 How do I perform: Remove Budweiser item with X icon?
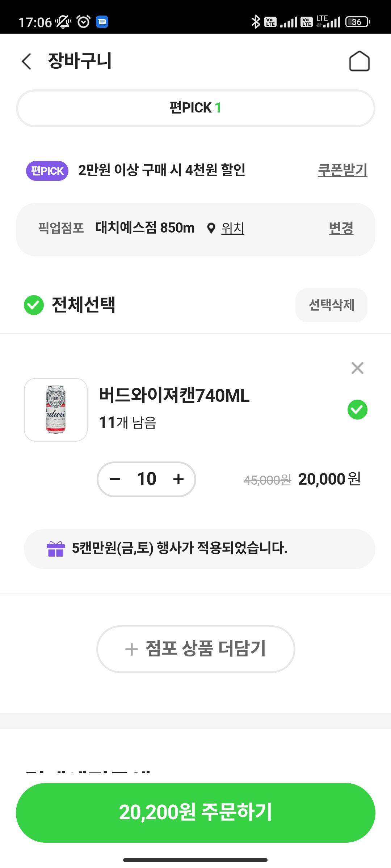(357, 368)
